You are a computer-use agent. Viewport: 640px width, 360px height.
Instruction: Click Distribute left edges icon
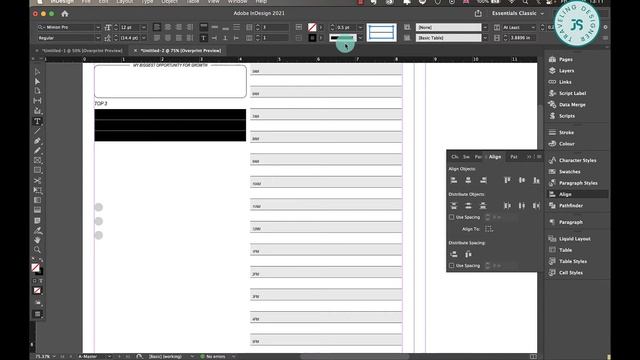[507, 206]
